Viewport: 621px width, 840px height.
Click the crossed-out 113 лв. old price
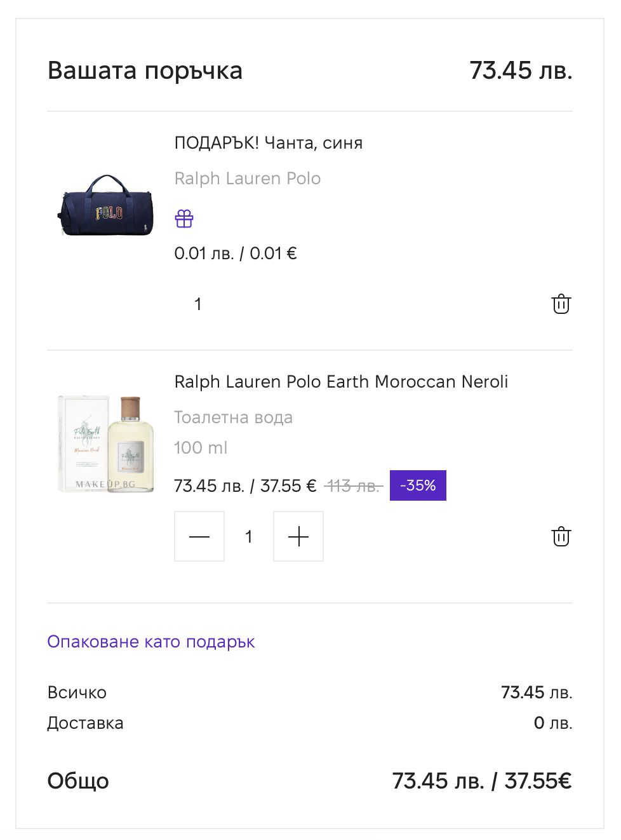point(354,486)
